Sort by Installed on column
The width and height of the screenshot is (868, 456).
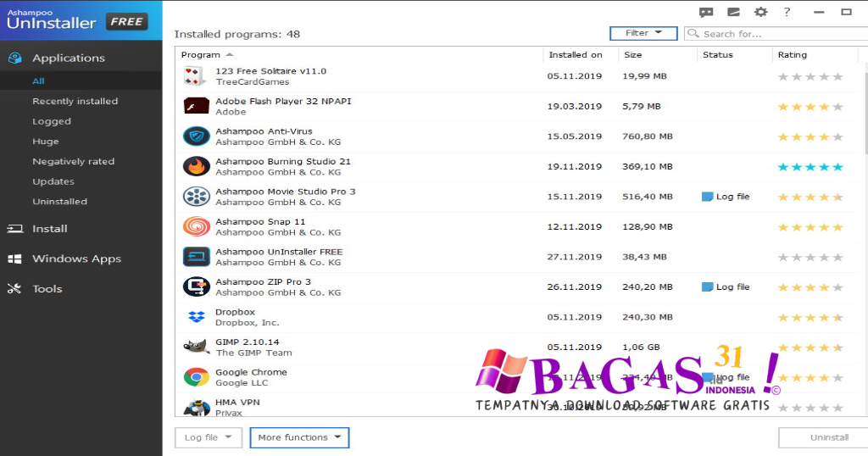[x=576, y=55]
